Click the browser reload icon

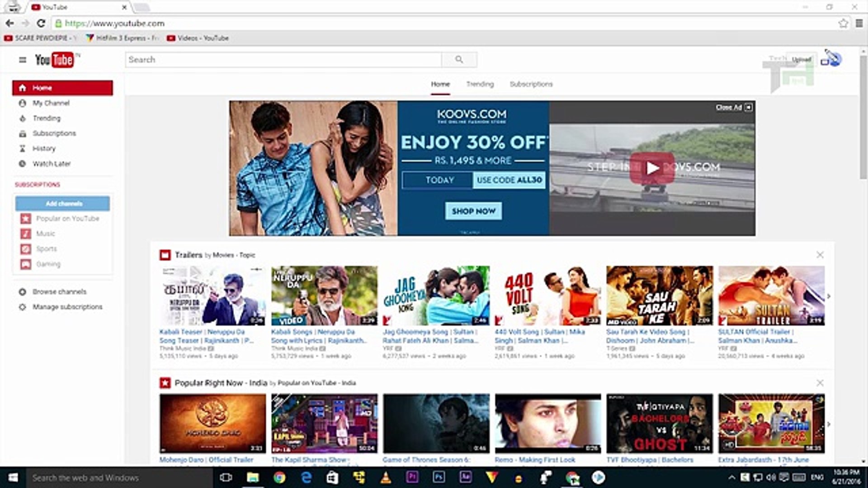41,23
